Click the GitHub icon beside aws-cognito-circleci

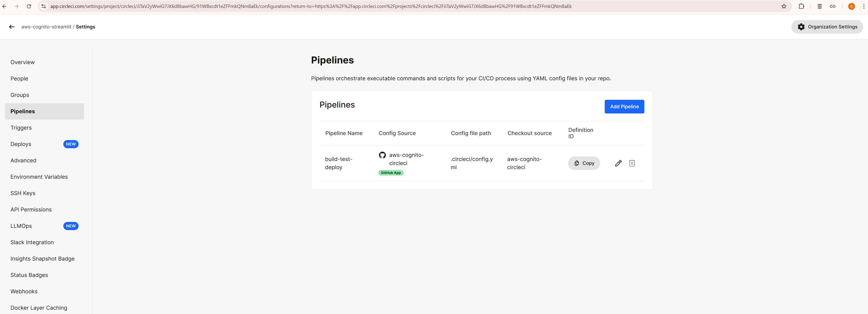click(382, 155)
